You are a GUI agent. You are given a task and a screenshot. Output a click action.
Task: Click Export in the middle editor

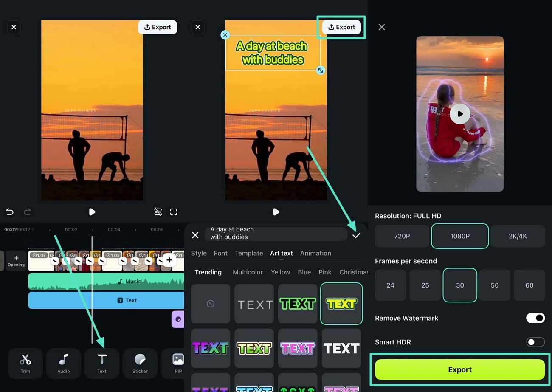(341, 27)
